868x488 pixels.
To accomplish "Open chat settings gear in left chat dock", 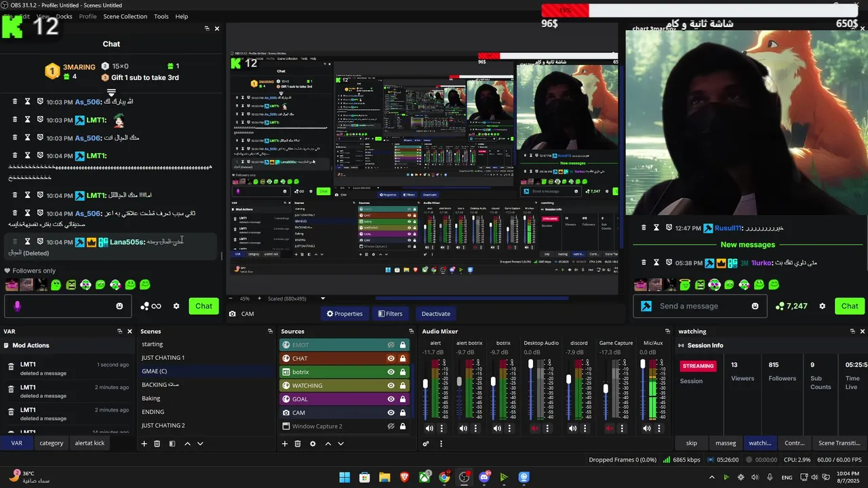I will [x=176, y=306].
